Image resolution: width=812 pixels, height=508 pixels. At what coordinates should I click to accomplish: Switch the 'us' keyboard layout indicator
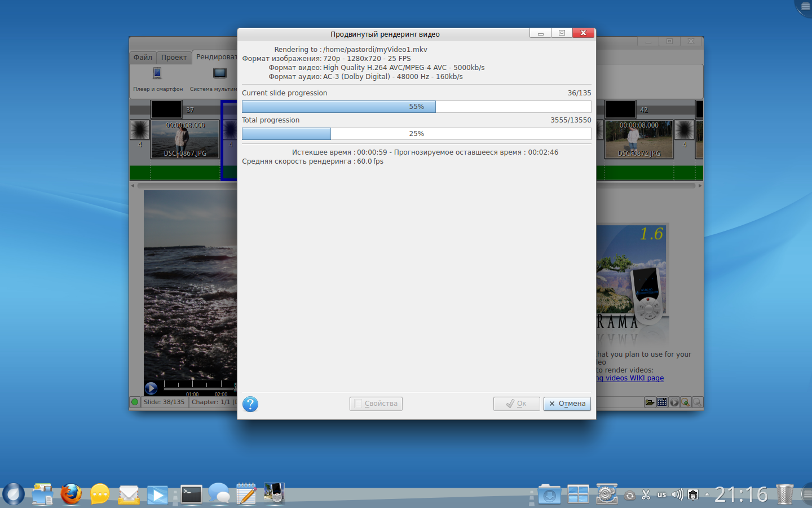[x=661, y=495]
